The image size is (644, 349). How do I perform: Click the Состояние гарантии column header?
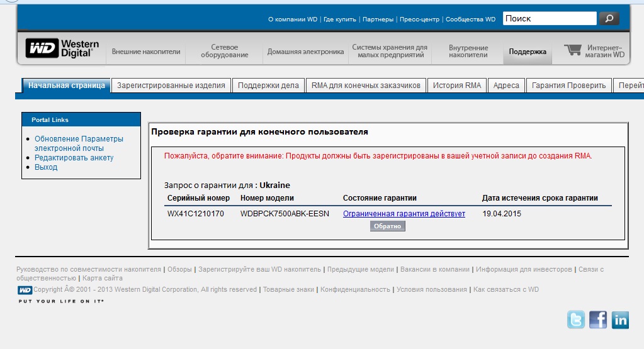coord(380,198)
